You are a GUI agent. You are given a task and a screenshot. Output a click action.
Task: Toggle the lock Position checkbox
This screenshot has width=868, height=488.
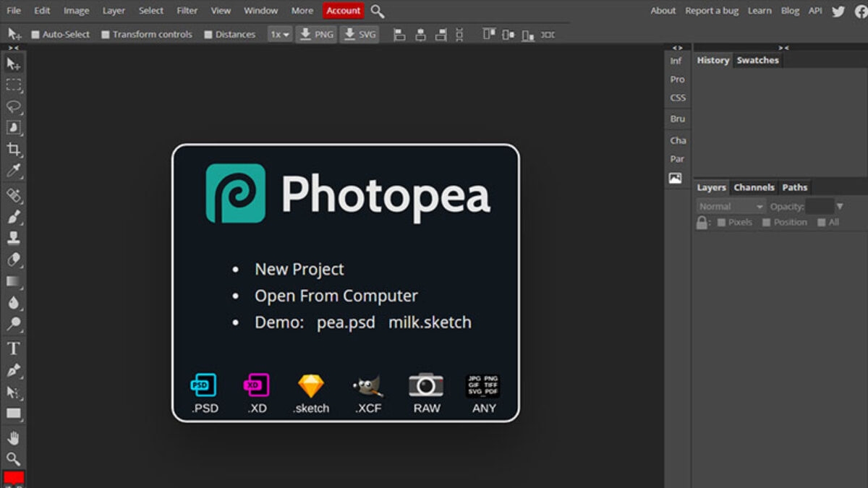[x=767, y=223]
